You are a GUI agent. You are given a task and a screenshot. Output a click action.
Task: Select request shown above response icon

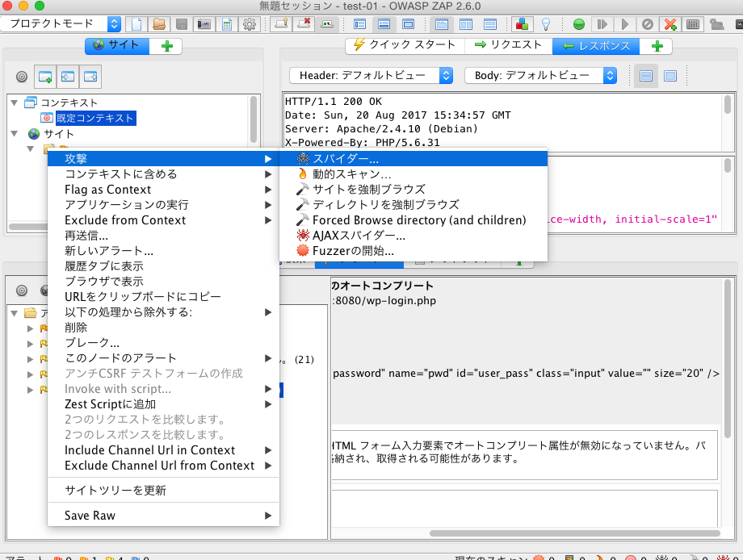tap(490, 23)
